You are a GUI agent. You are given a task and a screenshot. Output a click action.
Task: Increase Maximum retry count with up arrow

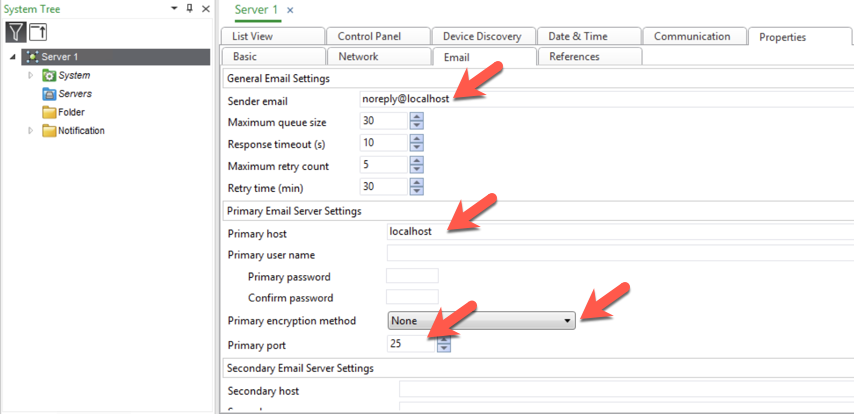coord(417,161)
